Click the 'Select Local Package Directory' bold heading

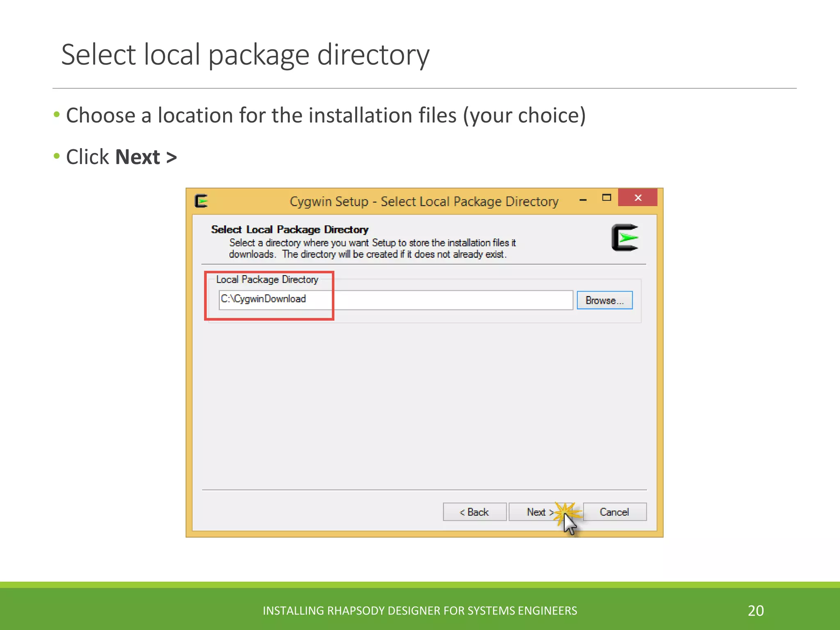[x=290, y=229]
